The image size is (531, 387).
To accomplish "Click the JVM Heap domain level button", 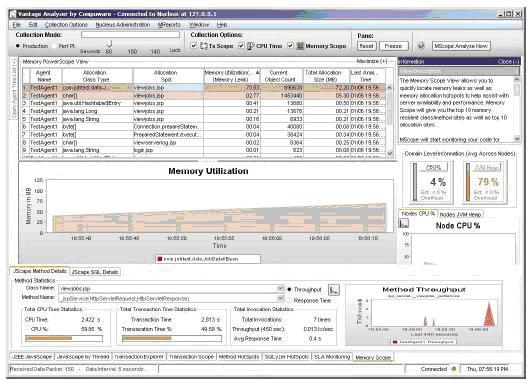I will [487, 167].
